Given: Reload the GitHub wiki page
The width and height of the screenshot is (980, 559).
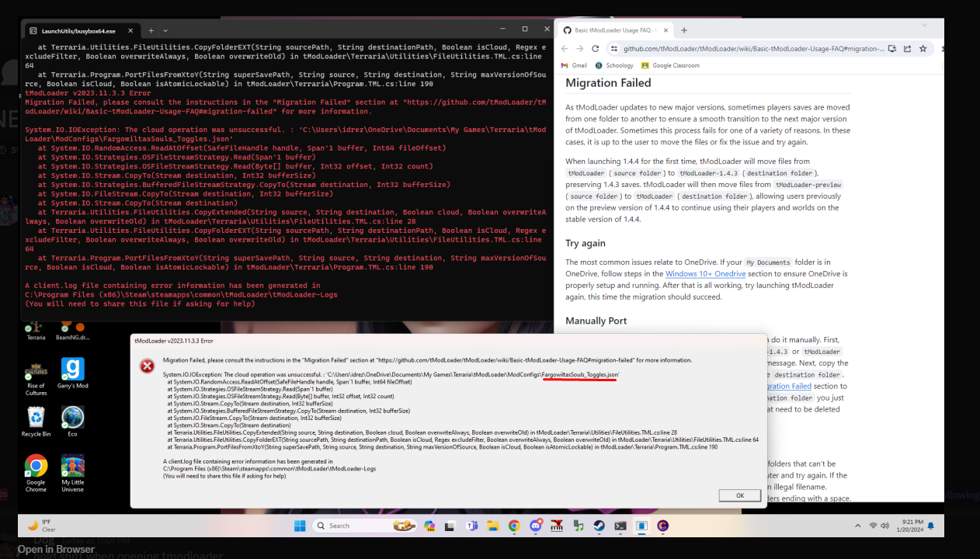Looking at the screenshot, I should pos(596,48).
